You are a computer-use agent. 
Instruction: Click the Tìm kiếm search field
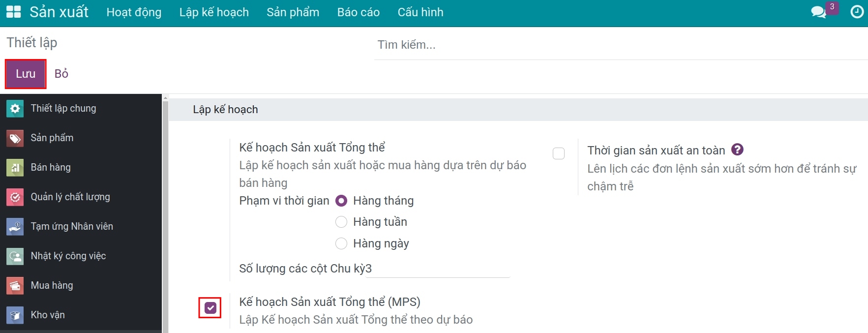coord(621,45)
